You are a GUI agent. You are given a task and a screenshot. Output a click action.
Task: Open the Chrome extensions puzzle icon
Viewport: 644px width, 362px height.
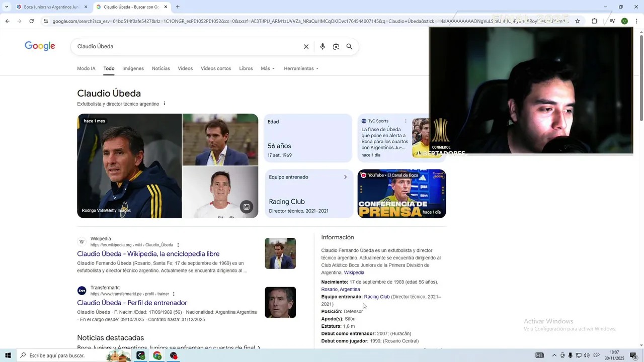pos(594,21)
